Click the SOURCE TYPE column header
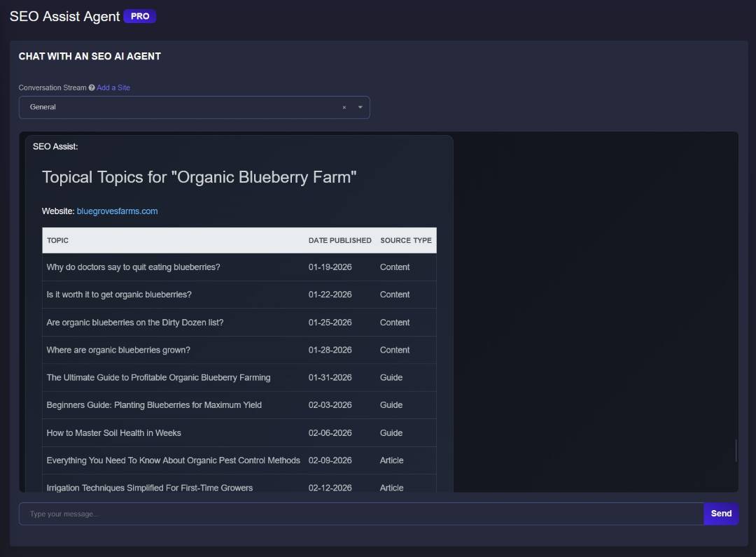 coord(406,241)
